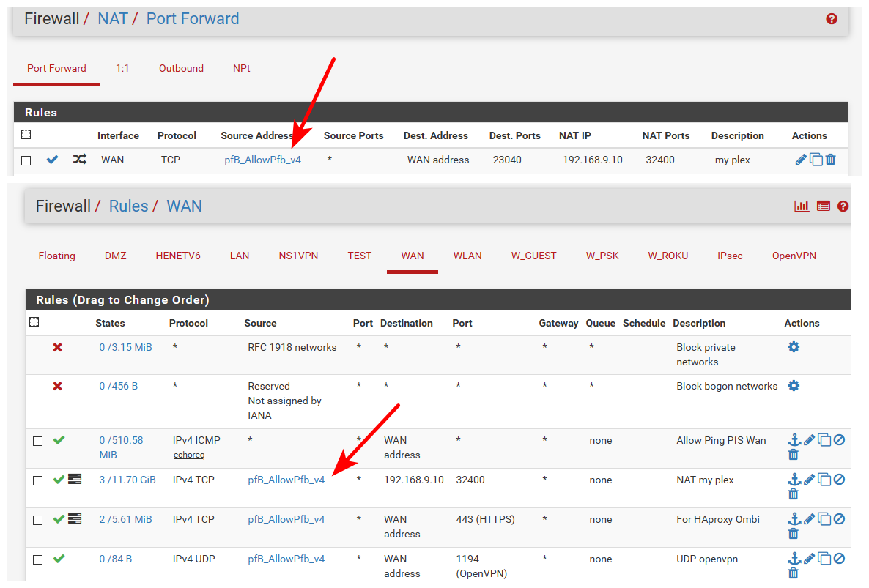The height and width of the screenshot is (588, 869).
Task: Copy the 'my plex' NAT rule
Action: click(816, 160)
